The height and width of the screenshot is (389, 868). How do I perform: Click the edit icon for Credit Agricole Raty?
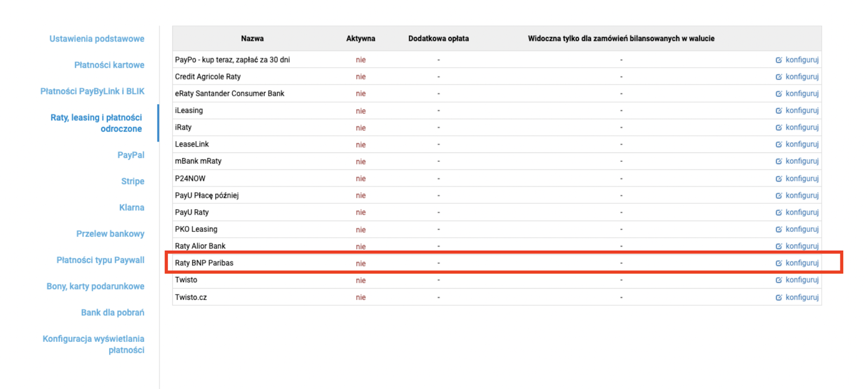779,77
